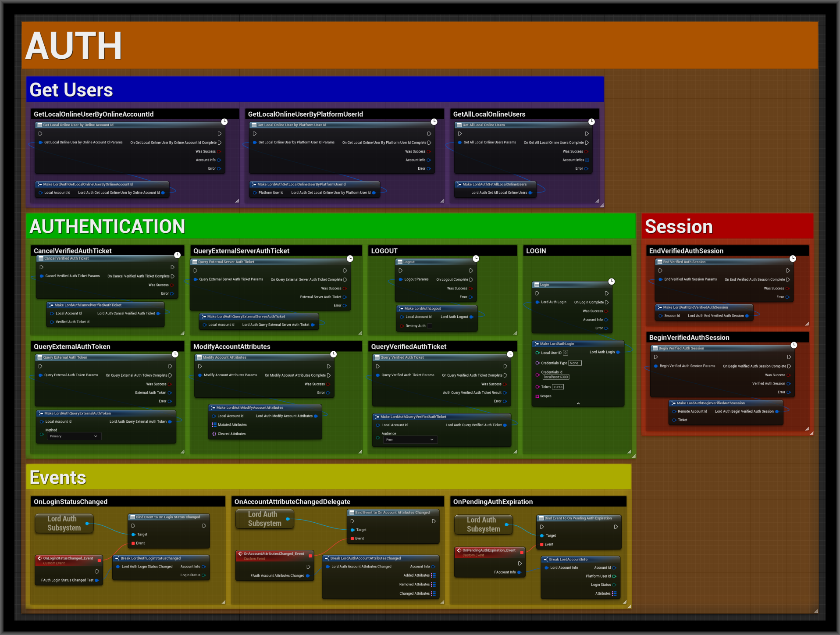Click the Scopes array pin on Make LordAuthLogin

537,396
